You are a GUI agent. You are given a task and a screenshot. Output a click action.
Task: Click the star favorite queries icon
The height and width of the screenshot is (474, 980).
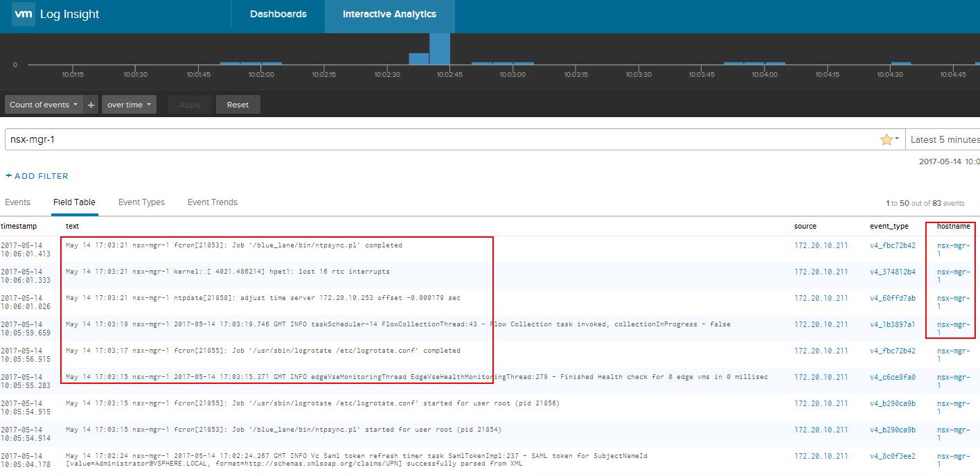point(886,139)
